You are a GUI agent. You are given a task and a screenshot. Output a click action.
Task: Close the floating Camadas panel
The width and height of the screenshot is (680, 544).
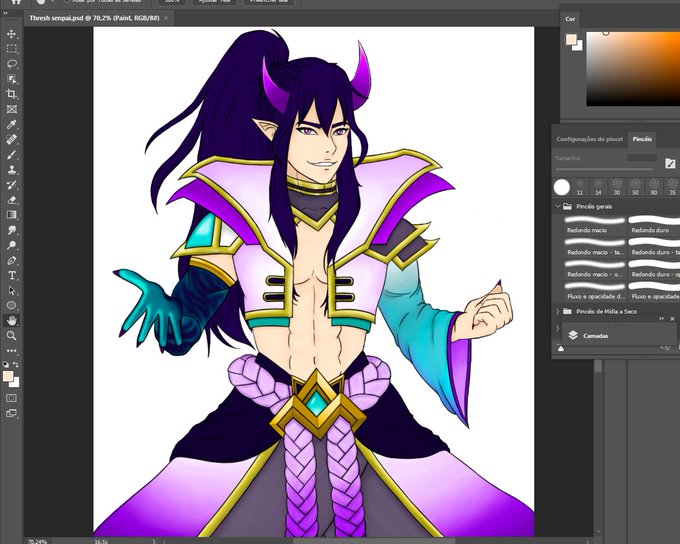(x=672, y=318)
